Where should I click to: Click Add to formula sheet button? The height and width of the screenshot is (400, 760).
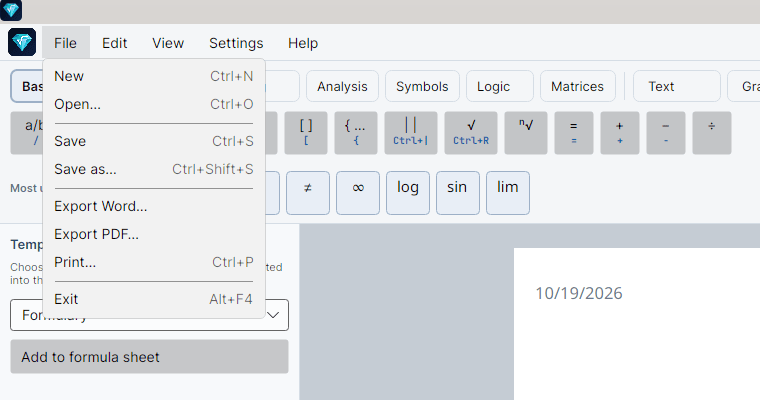click(x=149, y=357)
